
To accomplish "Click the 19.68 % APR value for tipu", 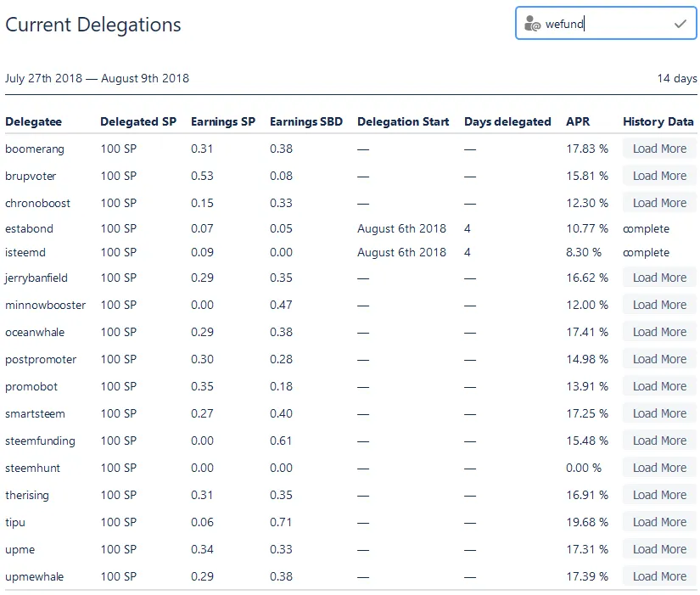I will click(587, 522).
